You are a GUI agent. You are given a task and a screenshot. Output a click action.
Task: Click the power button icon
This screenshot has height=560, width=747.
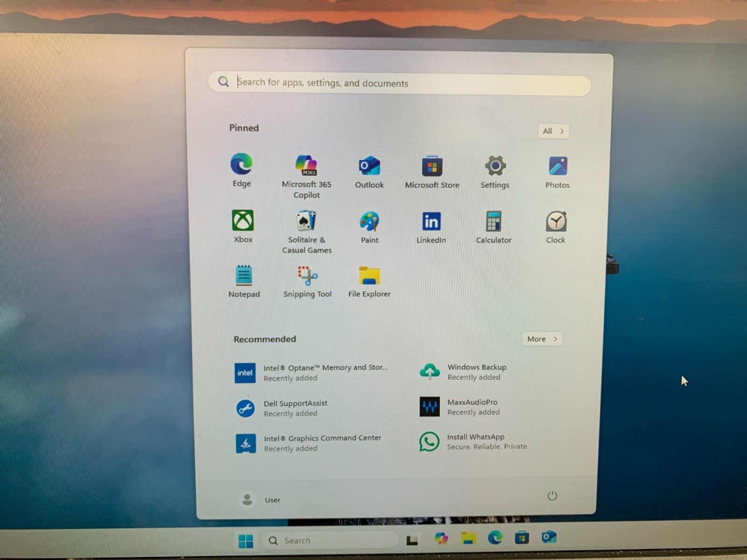(x=552, y=496)
